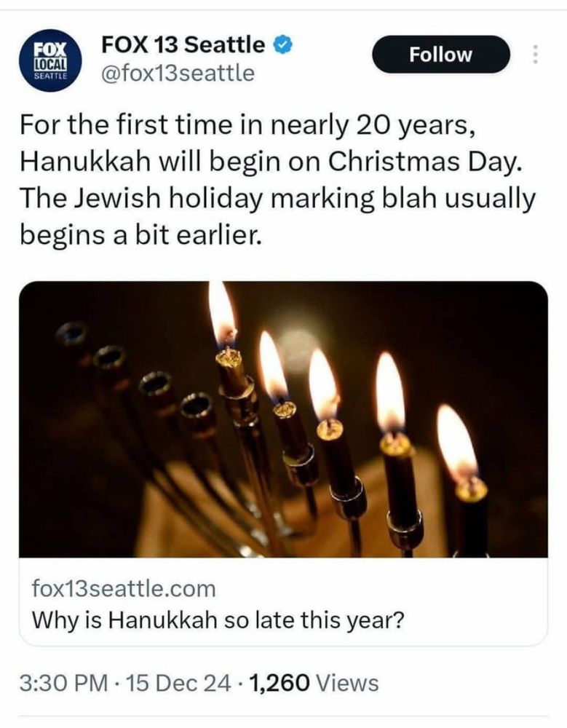Open the three-dot more options menu
The image size is (567, 728).
535,55
